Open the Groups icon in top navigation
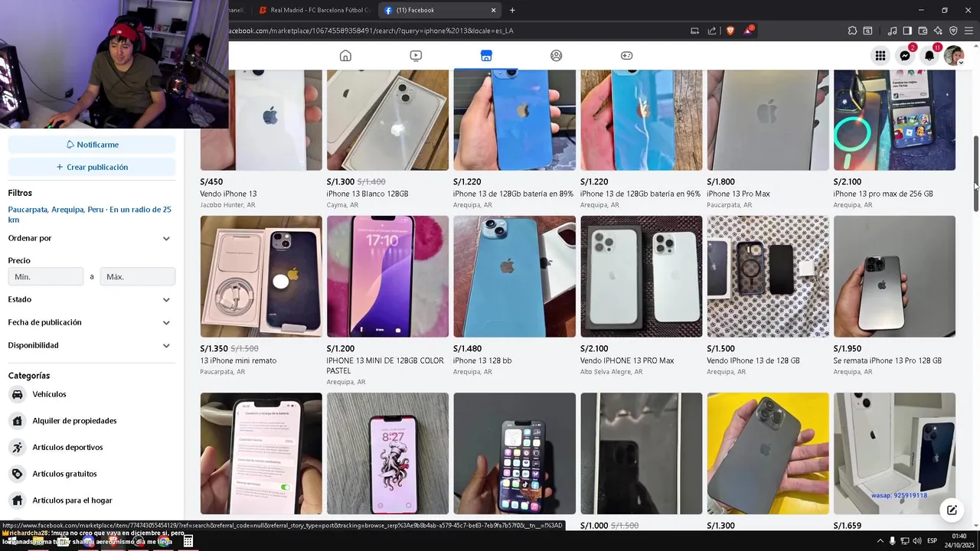Image resolution: width=980 pixels, height=551 pixels. tap(557, 56)
